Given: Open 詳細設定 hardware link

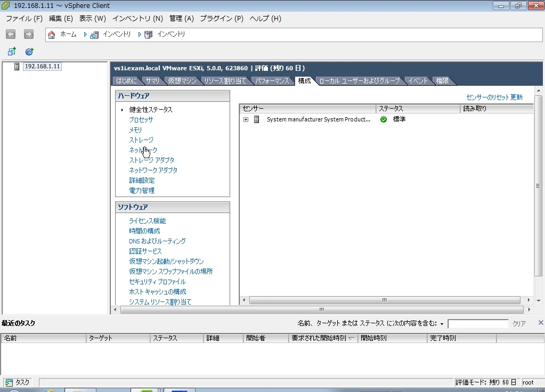Looking at the screenshot, I should 142,181.
